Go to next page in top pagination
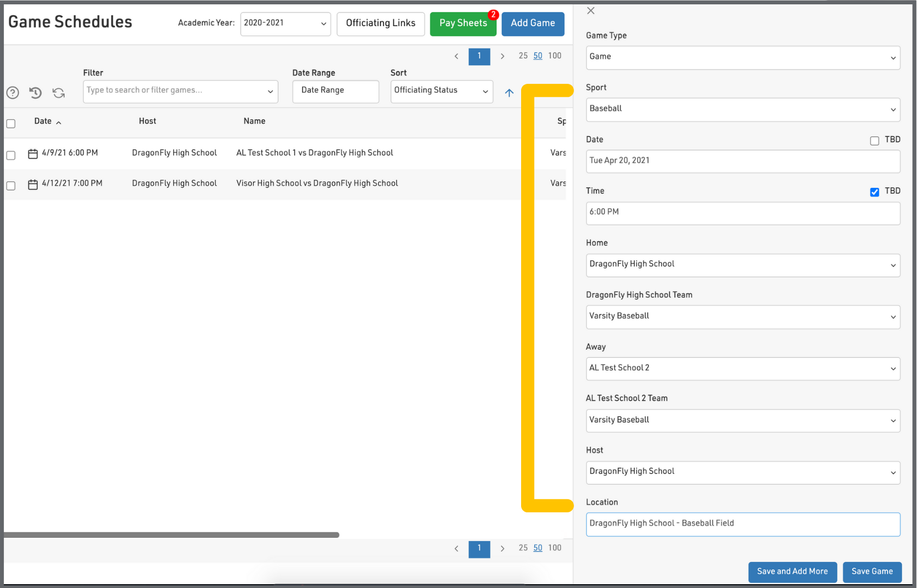This screenshot has height=588, width=917. tap(502, 56)
